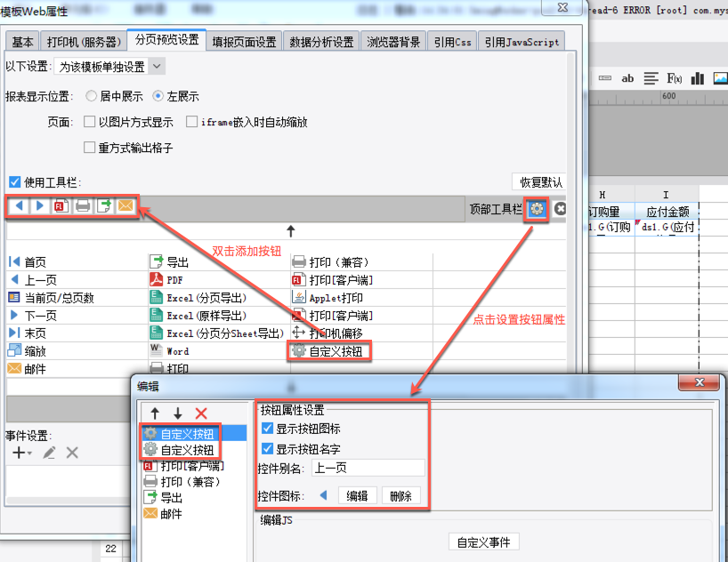Switch to 打印机(服务器) tab
The image size is (728, 562).
click(84, 42)
